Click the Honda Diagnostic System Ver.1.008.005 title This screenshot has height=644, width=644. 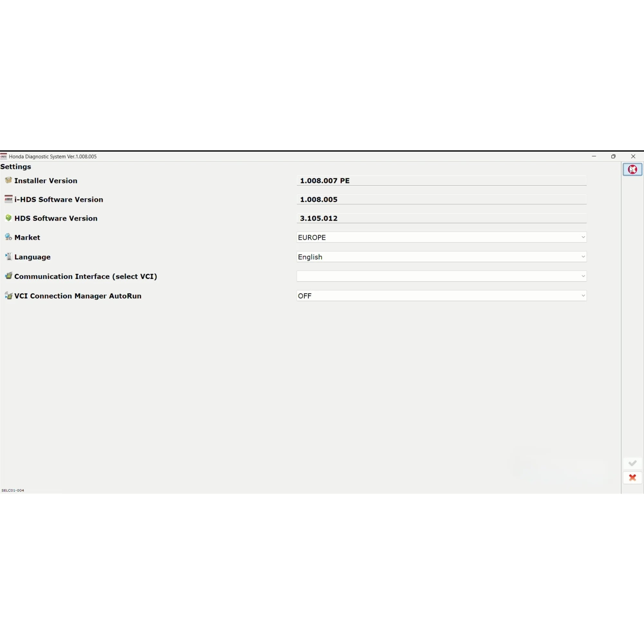point(53,156)
